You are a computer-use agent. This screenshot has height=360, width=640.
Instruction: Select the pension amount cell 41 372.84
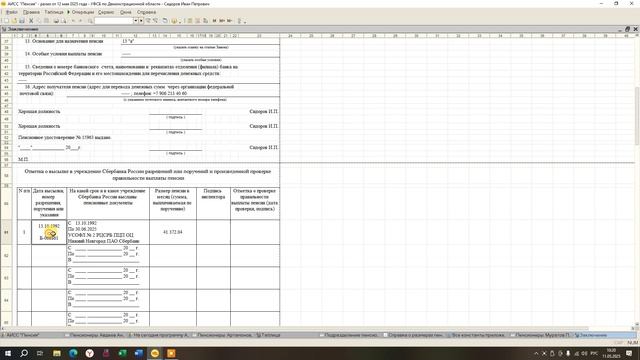[173, 232]
